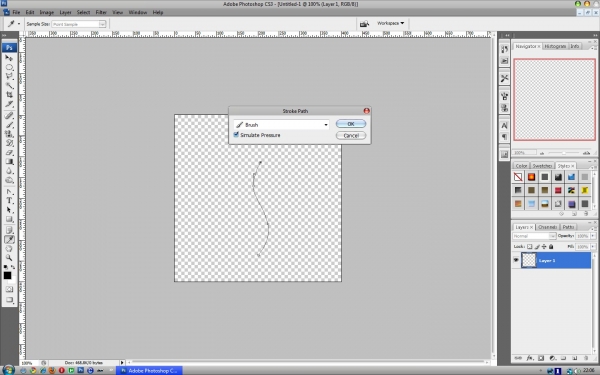Delete layer with trash icon

click(586, 358)
